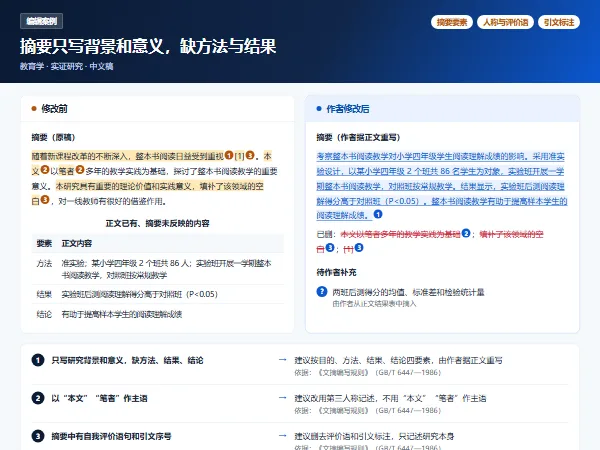Select the "引文标注" pill
Screen dimensions: 600x450
pyautogui.click(x=559, y=22)
